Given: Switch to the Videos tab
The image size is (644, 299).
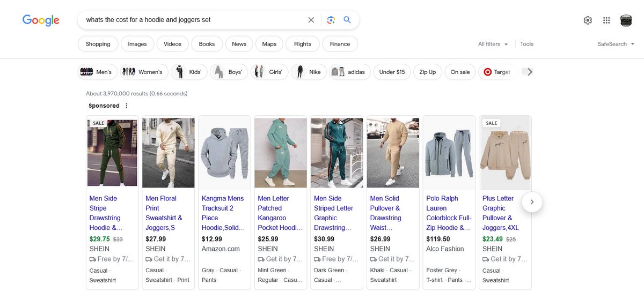Looking at the screenshot, I should click(x=173, y=44).
